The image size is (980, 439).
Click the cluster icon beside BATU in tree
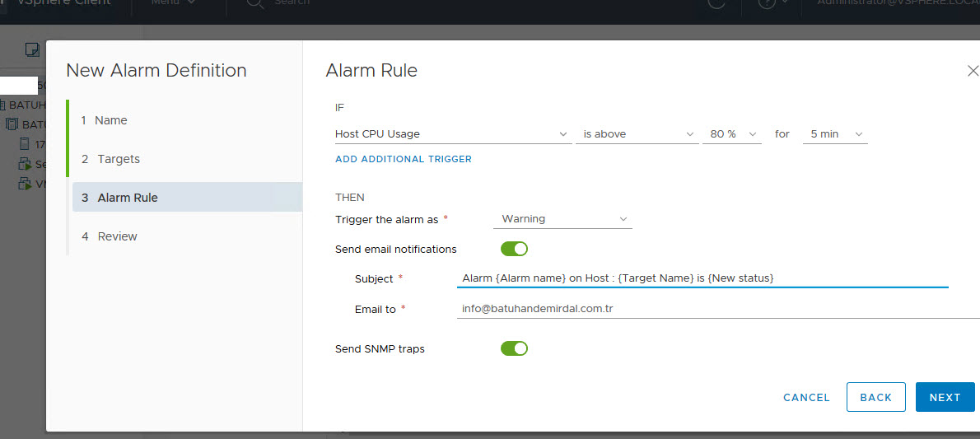(12, 124)
